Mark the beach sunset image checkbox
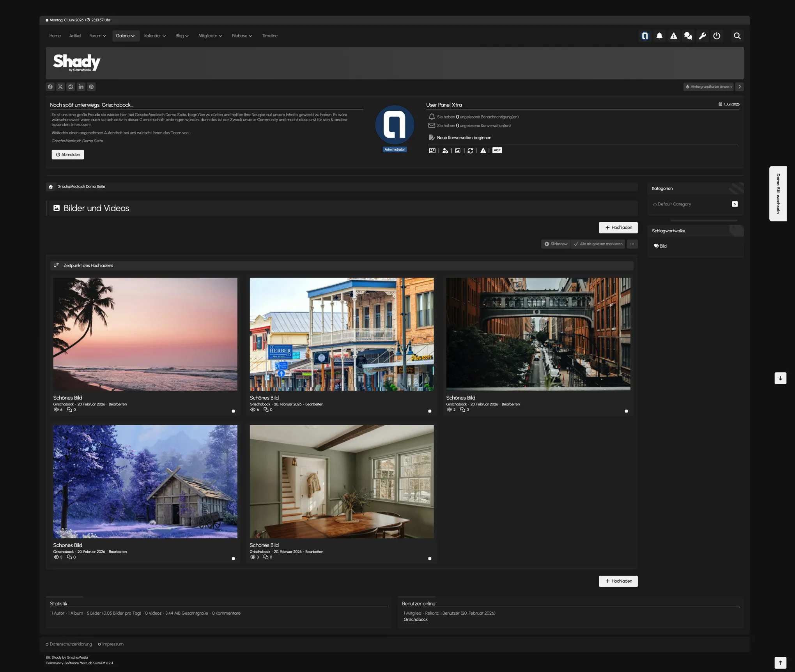Image resolution: width=795 pixels, height=672 pixels. (233, 411)
